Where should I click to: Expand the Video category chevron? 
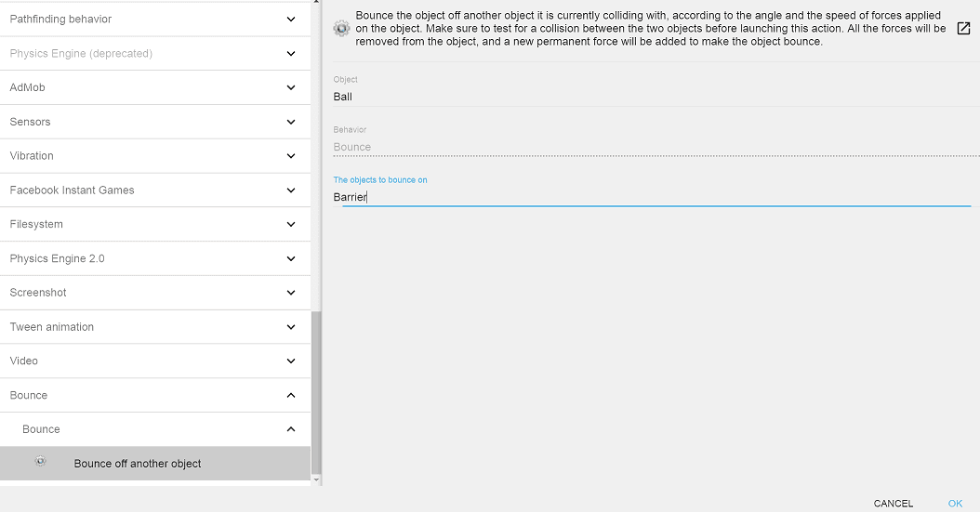coord(291,361)
